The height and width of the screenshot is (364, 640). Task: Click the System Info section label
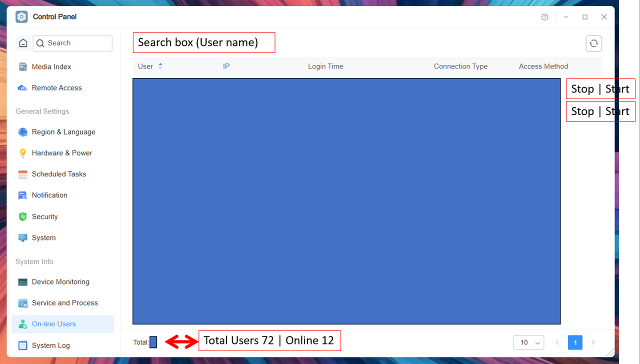[34, 262]
